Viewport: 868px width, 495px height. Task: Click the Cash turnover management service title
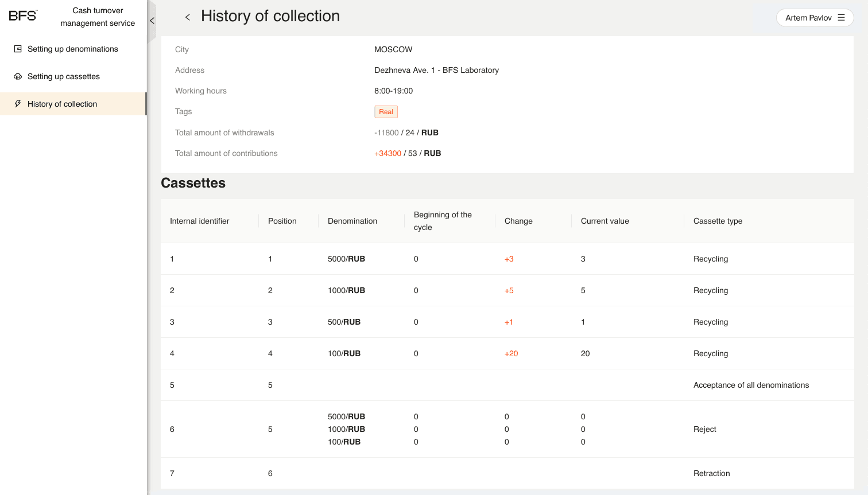[x=98, y=17]
